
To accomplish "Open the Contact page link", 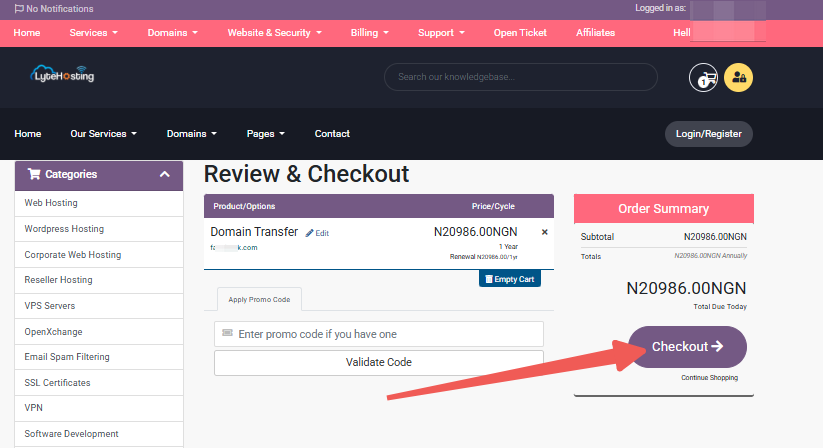I will [332, 134].
